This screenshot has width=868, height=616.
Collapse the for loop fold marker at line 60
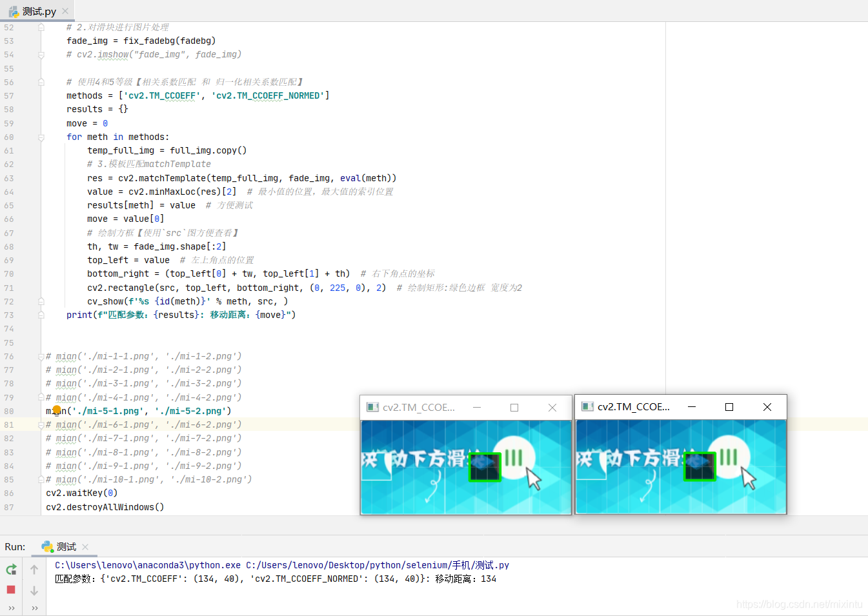tap(41, 137)
